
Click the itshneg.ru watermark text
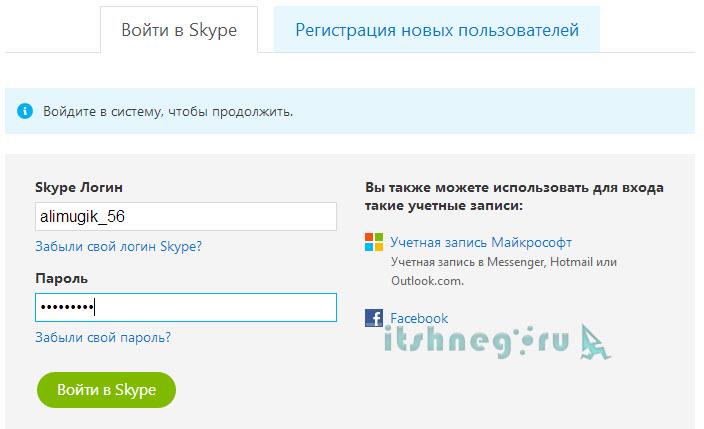pos(476,343)
